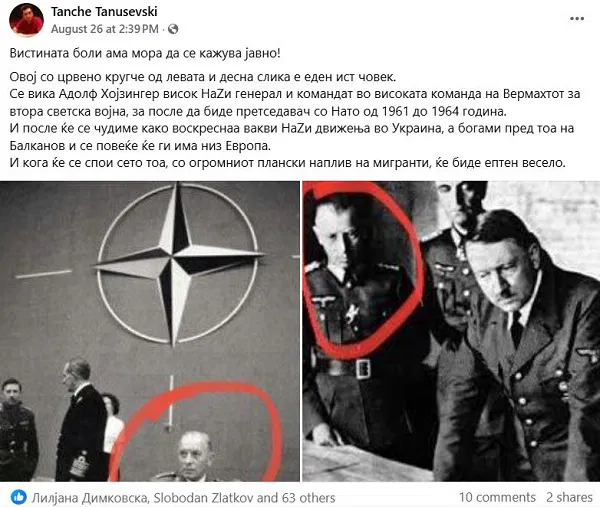Click the red circled seated man in left photo
Image resolution: width=600 pixels, height=507 pixels.
(x=193, y=457)
